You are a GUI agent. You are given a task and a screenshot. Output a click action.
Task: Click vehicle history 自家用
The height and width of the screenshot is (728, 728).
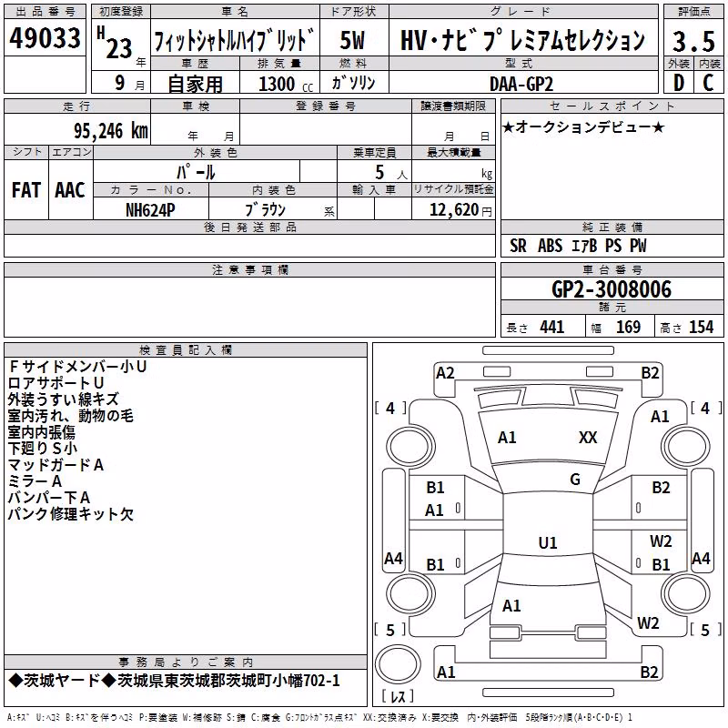[x=195, y=84]
